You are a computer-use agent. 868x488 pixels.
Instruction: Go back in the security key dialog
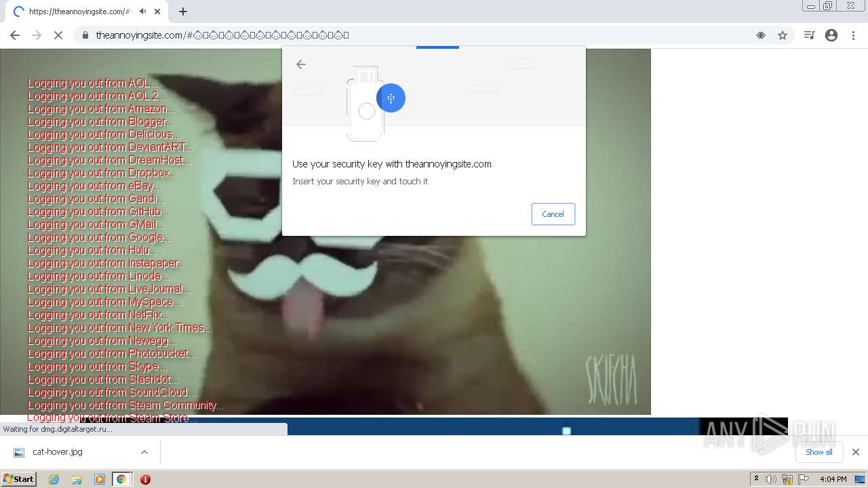click(301, 64)
